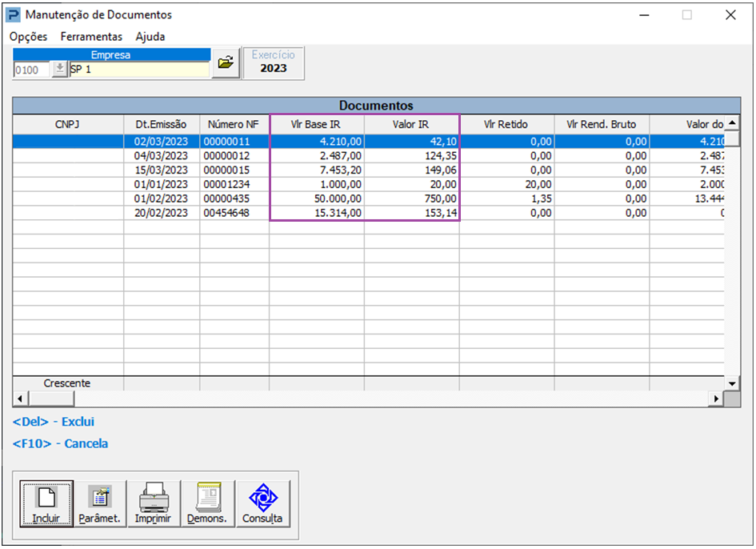Image resolution: width=756 pixels, height=549 pixels.
Task: Open the Ajuda menu
Action: 150,37
